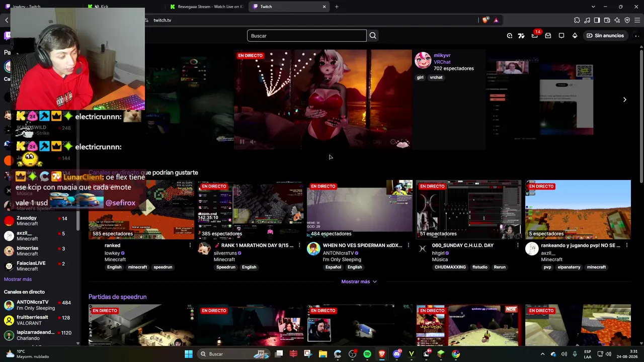
Task: Open options menu for hitgirl 060_SUNDAY stream
Action: pos(518,245)
